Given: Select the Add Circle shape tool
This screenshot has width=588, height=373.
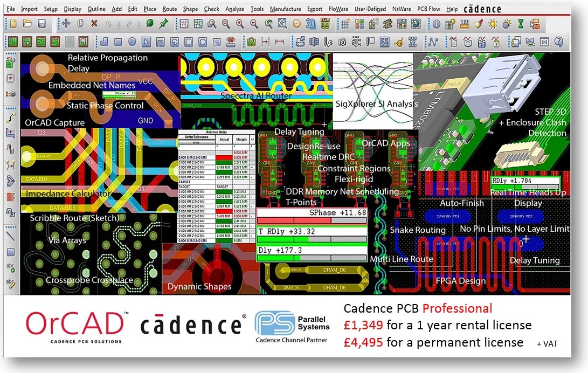Looking at the screenshot, I should point(132,42).
